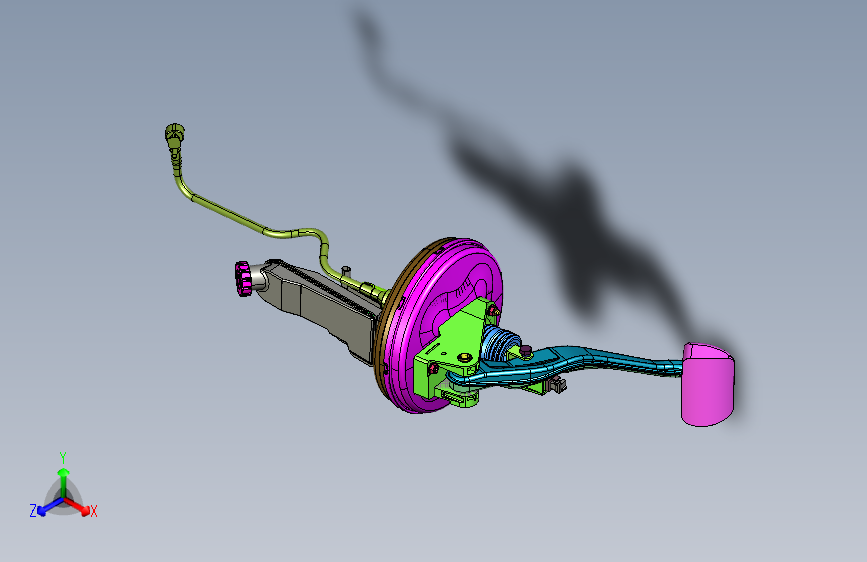Click the red X axis of the triad

[79, 507]
